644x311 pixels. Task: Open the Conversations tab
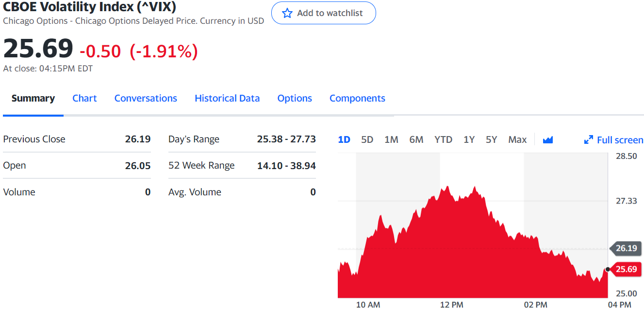click(146, 98)
